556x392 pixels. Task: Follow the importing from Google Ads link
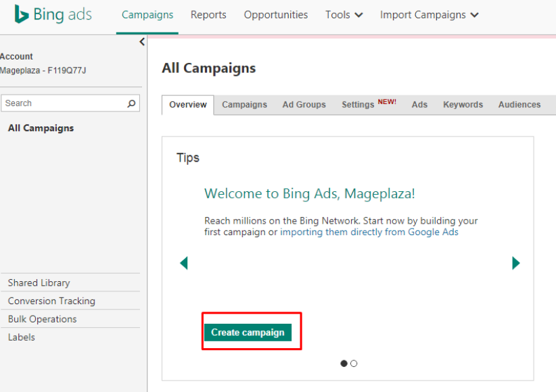coord(369,232)
